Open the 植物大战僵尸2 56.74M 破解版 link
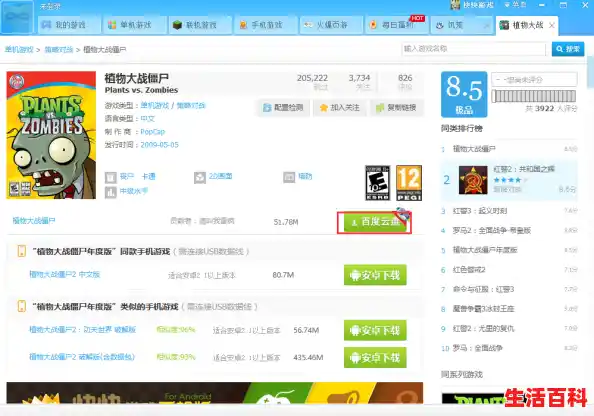 [x=82, y=330]
